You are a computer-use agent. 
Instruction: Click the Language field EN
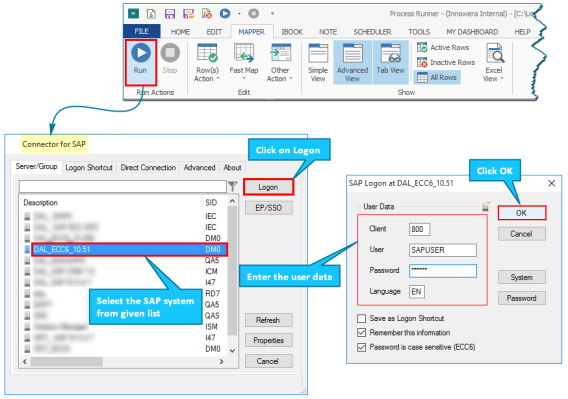point(417,291)
